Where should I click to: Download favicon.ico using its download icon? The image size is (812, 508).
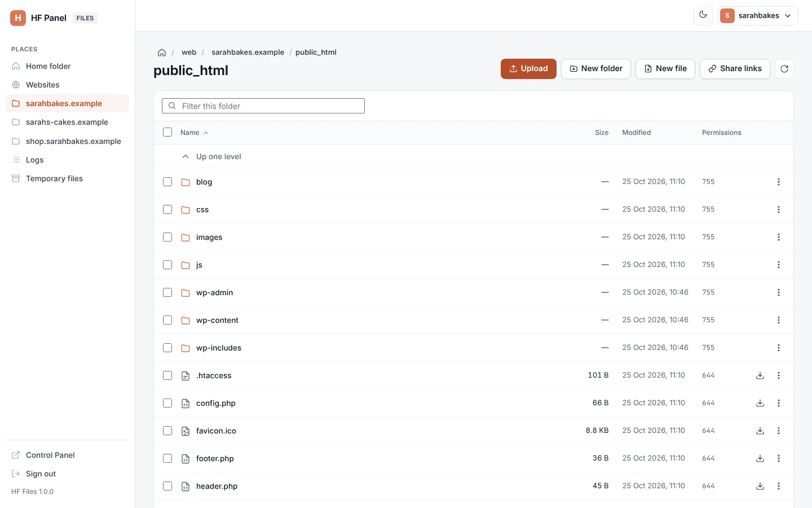(760, 431)
